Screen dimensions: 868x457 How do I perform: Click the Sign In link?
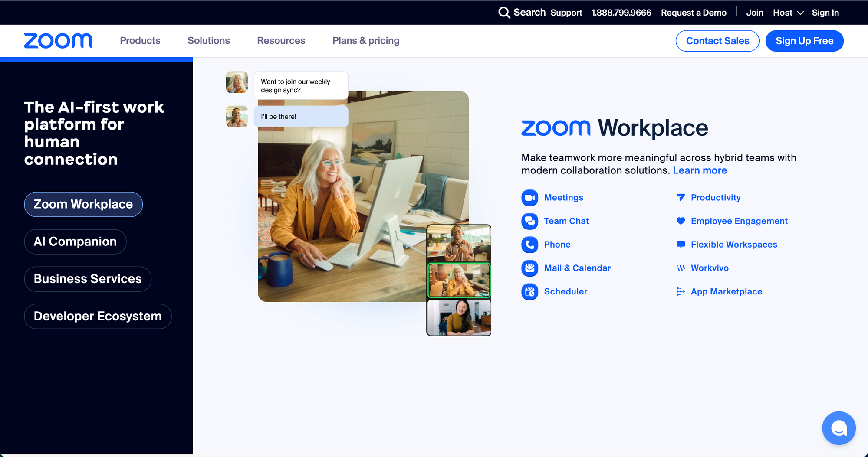click(x=825, y=13)
